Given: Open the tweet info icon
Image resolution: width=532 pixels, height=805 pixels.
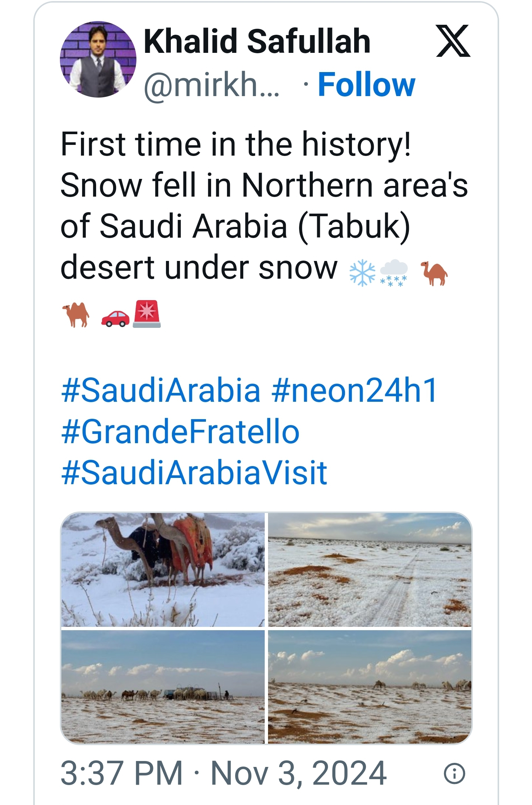Looking at the screenshot, I should coord(454,773).
